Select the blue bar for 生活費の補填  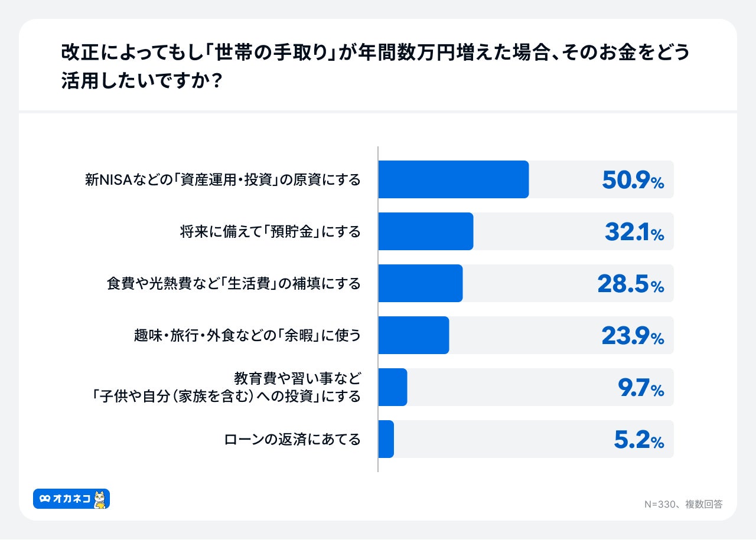(420, 283)
